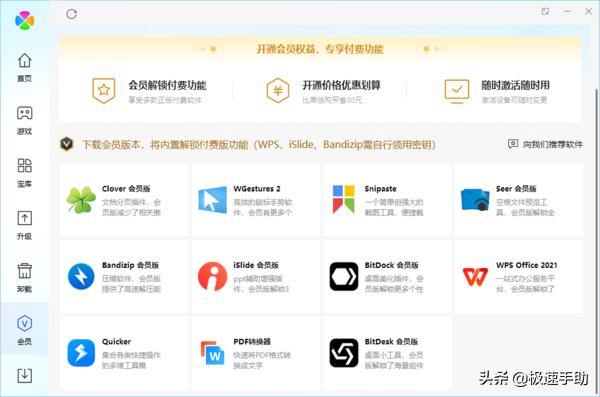Viewport: 600px width, 397px height.
Task: Click the 会员解锁付费功能 heading
Action: point(167,85)
